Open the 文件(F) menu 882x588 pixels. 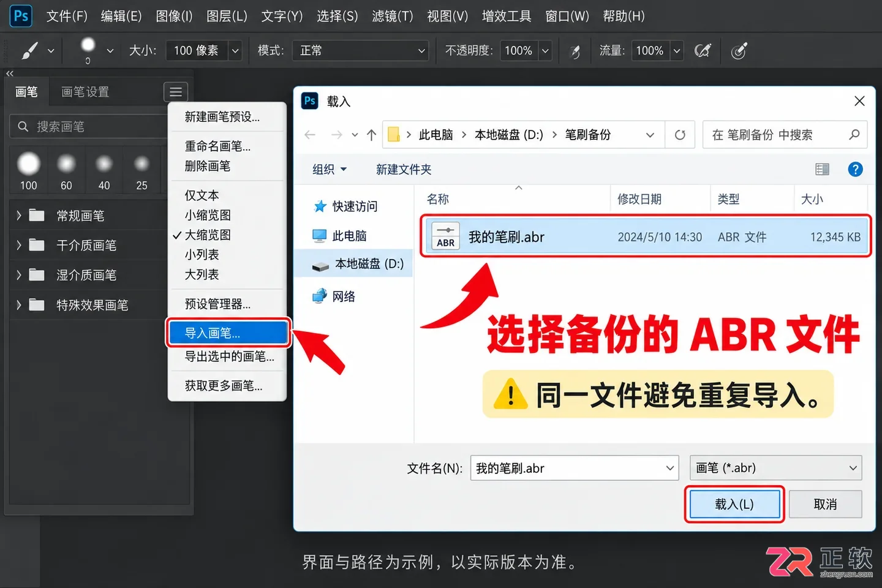[x=67, y=16]
